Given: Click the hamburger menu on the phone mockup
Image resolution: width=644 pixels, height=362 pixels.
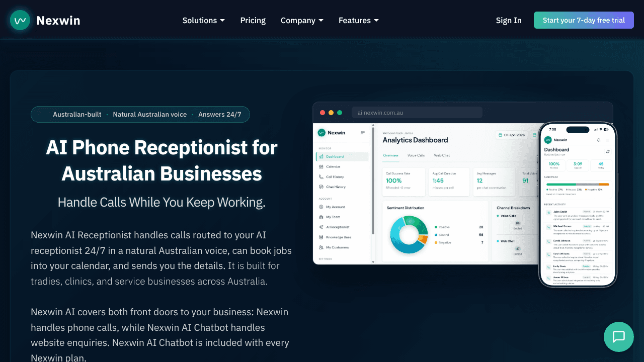Looking at the screenshot, I should click(x=607, y=140).
